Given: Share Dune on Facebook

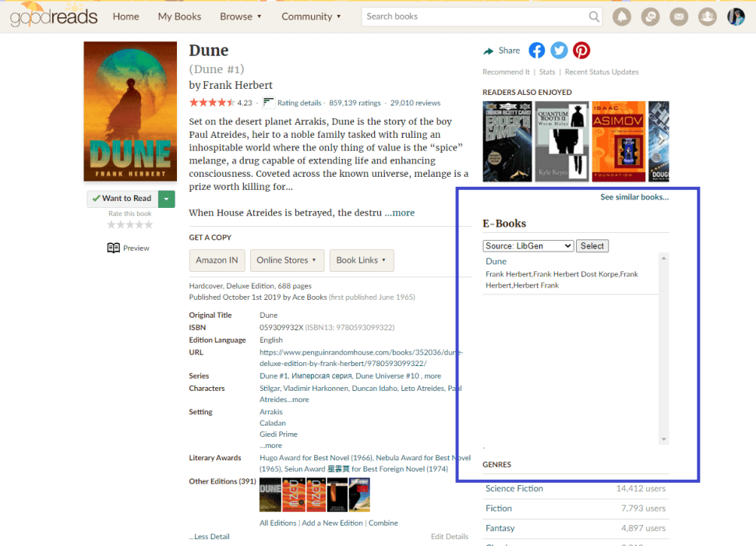Looking at the screenshot, I should [537, 50].
